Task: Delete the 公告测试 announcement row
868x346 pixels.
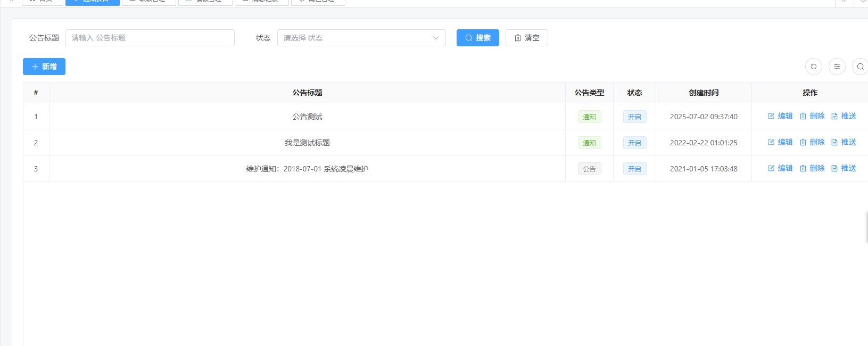Action: [812, 116]
